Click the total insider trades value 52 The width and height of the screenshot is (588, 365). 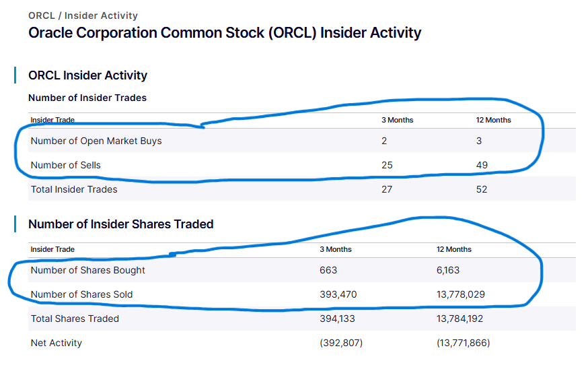(482, 190)
